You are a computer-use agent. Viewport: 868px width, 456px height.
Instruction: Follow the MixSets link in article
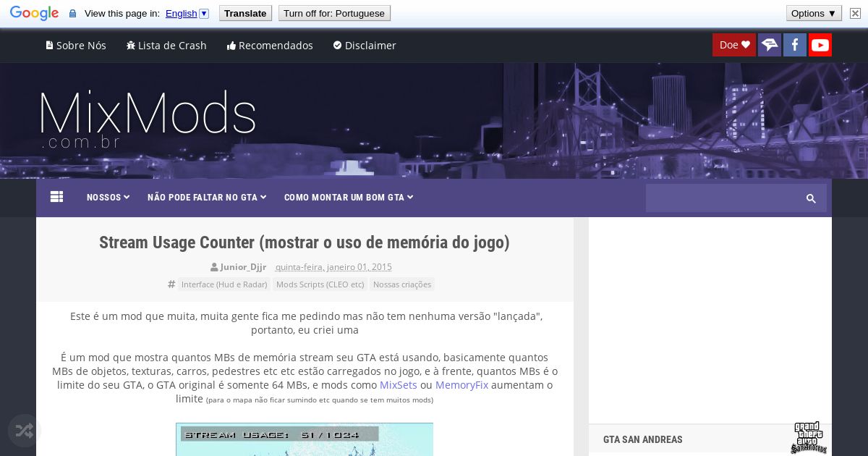(399, 385)
